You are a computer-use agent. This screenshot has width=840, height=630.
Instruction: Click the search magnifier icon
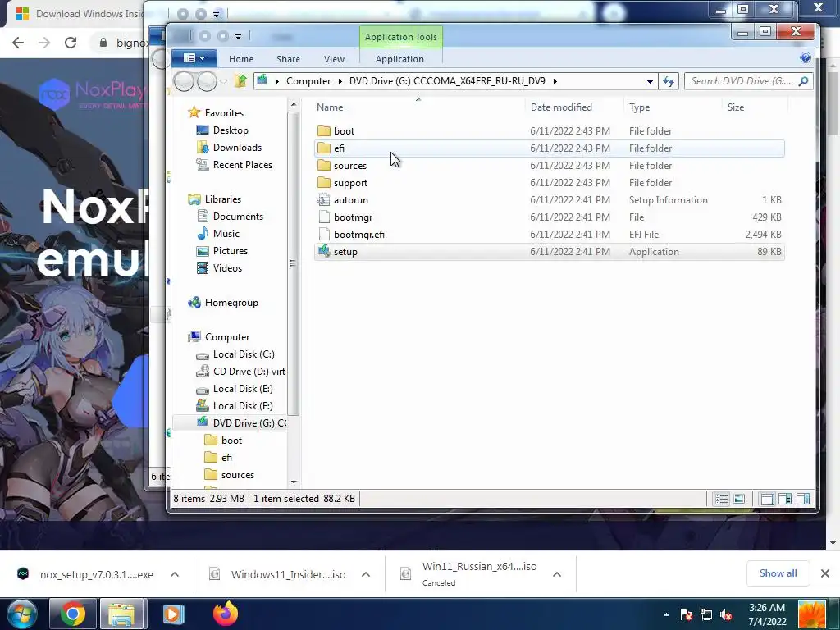[803, 81]
